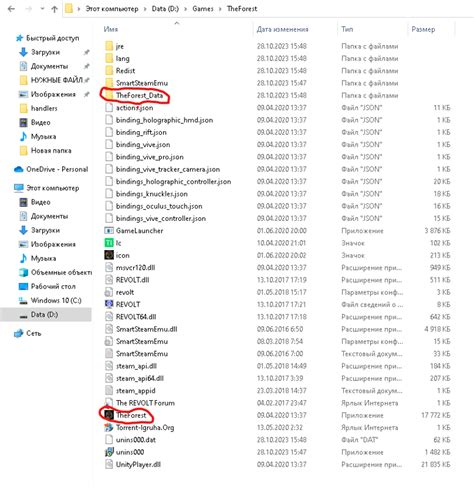The height and width of the screenshot is (488, 474).
Task: Sort by Имя column header
Action: click(111, 29)
